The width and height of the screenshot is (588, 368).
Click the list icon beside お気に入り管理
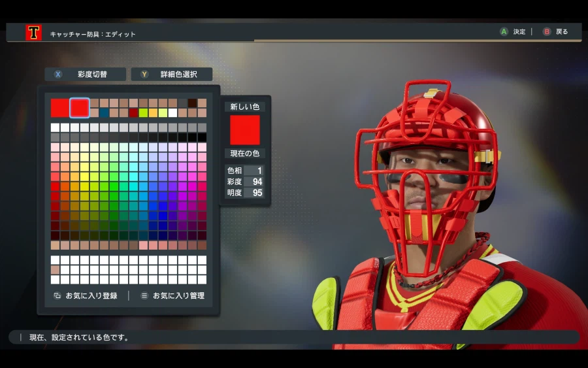click(x=144, y=295)
